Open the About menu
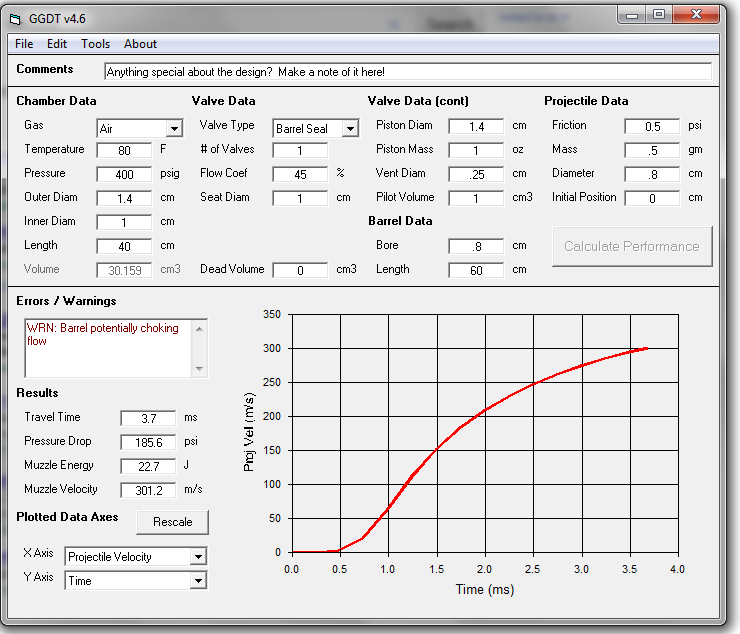Viewport: 740px width, 634px height. [140, 44]
